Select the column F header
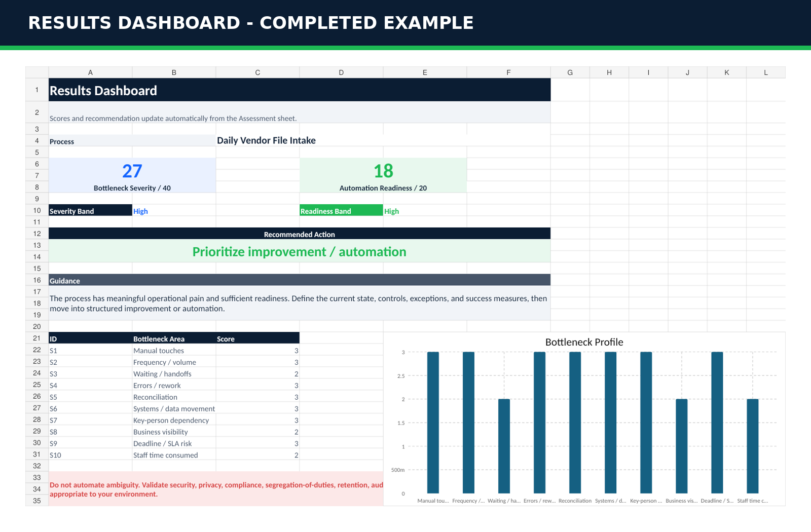Screen dimensions: 811x532 tap(508, 72)
